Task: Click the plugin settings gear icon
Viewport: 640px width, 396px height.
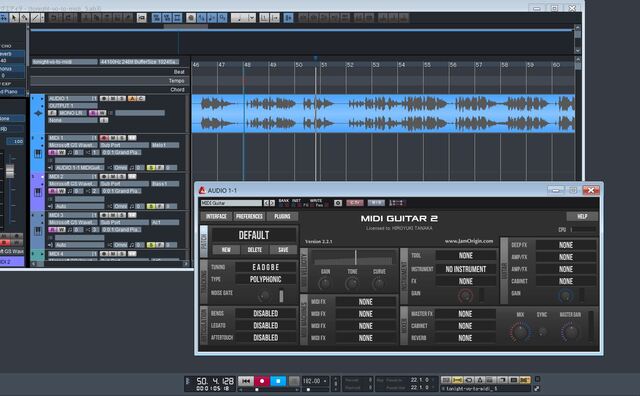Action: click(x=338, y=203)
